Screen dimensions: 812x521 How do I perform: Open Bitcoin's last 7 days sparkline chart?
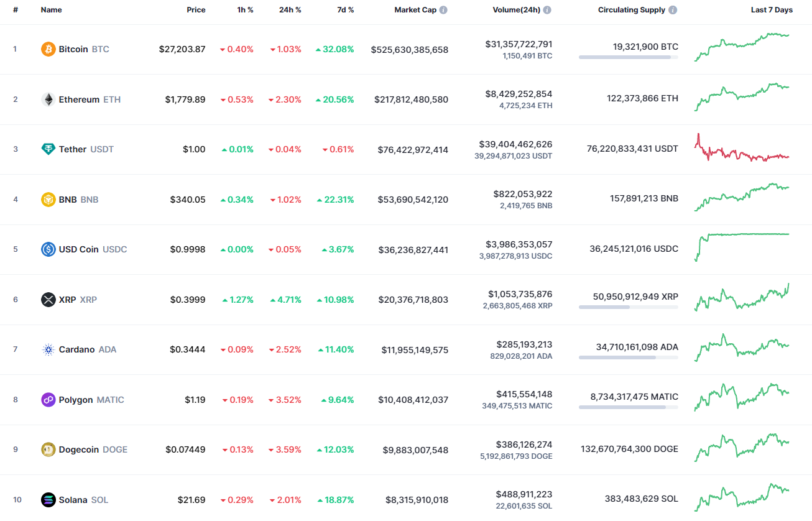742,47
